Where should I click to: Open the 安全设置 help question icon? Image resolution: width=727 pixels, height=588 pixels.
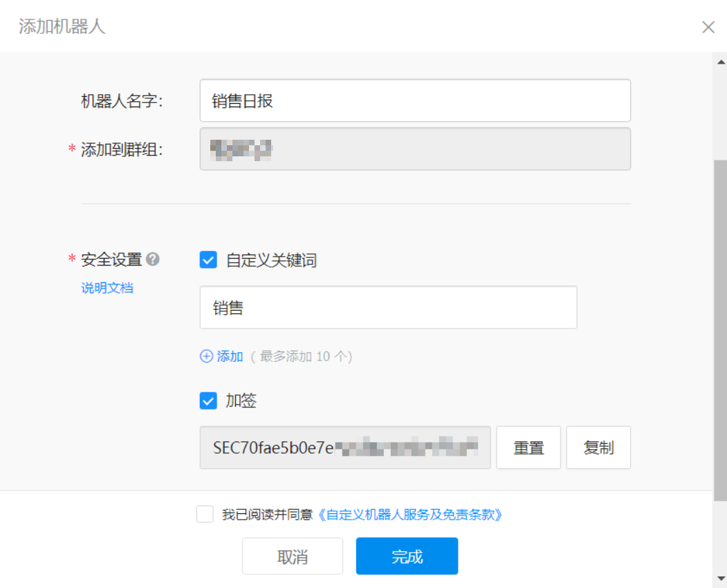[x=153, y=259]
